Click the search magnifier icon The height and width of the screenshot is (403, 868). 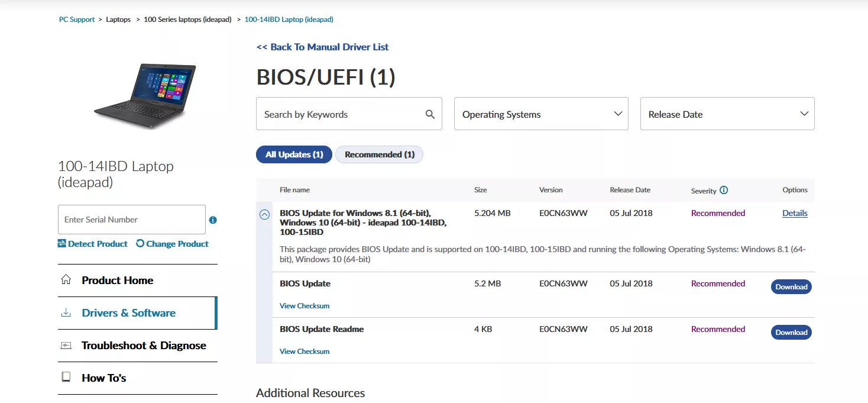(x=430, y=114)
